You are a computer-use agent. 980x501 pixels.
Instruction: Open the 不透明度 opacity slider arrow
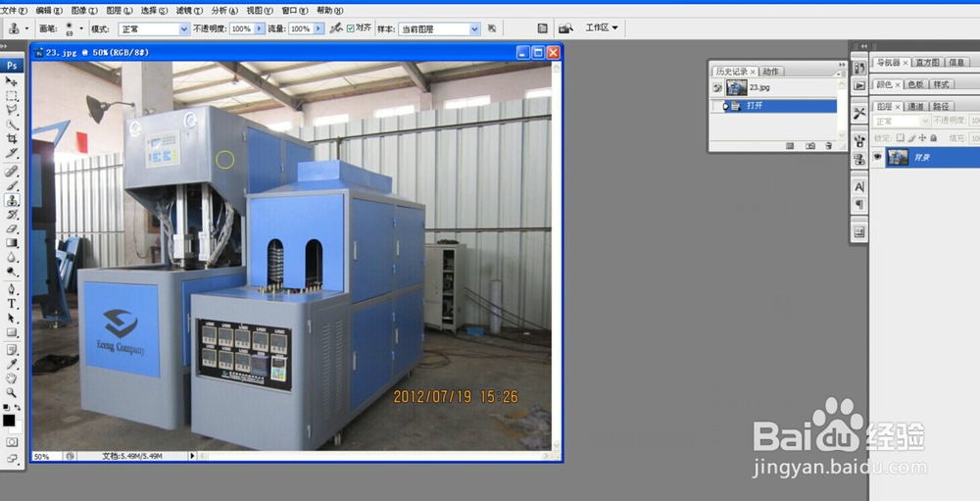tap(259, 28)
